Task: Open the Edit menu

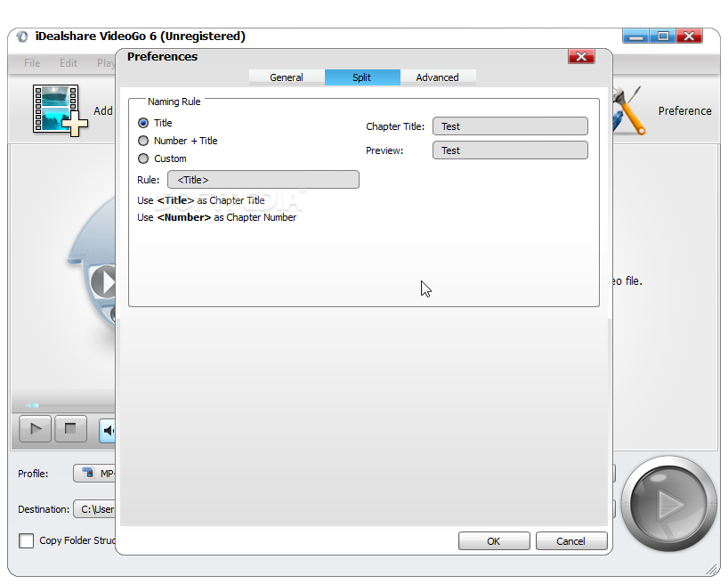Action: 69,62
